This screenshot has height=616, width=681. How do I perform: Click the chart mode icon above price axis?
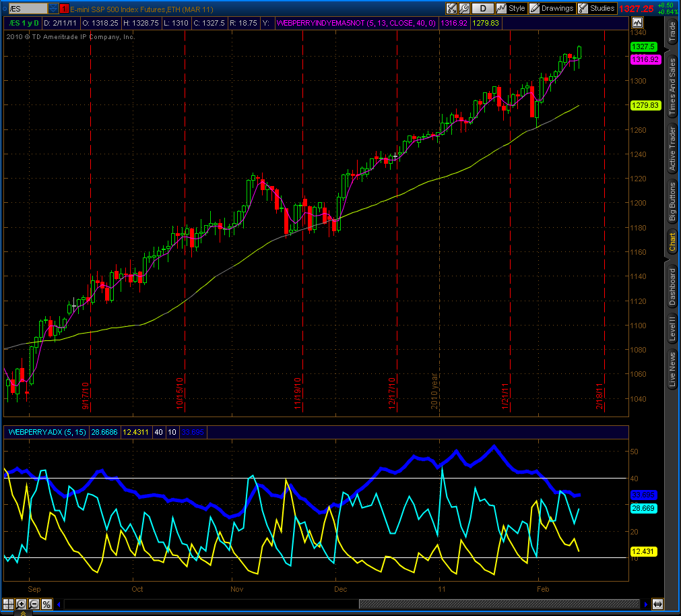638,23
